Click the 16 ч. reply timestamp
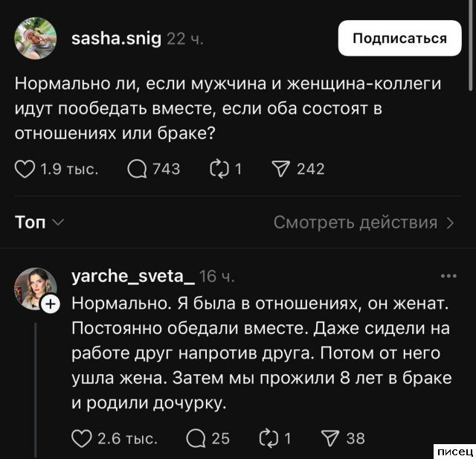476x459 pixels. click(x=217, y=277)
